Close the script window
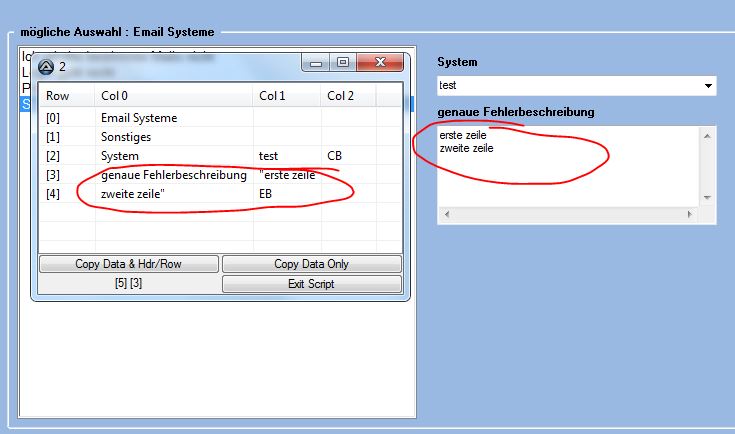This screenshot has height=434, width=735. [380, 64]
